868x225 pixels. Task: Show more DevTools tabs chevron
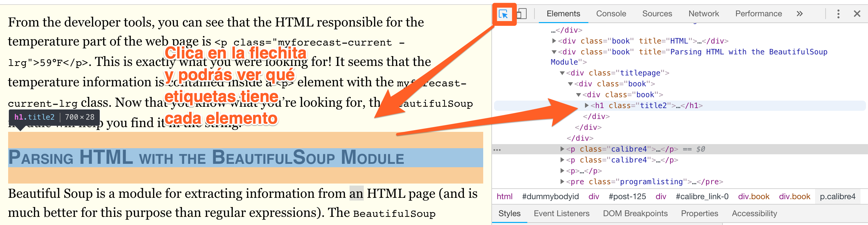[x=799, y=14]
